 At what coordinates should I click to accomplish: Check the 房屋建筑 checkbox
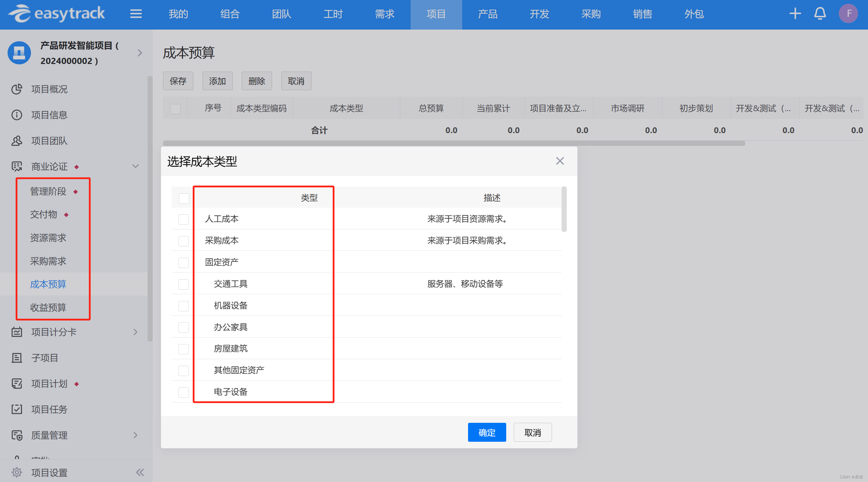[x=184, y=349]
